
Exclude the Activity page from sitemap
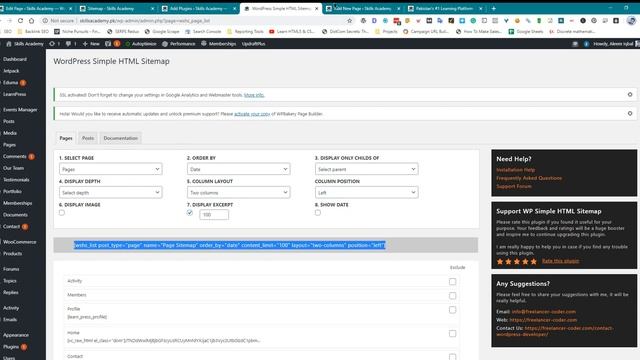coord(452,282)
